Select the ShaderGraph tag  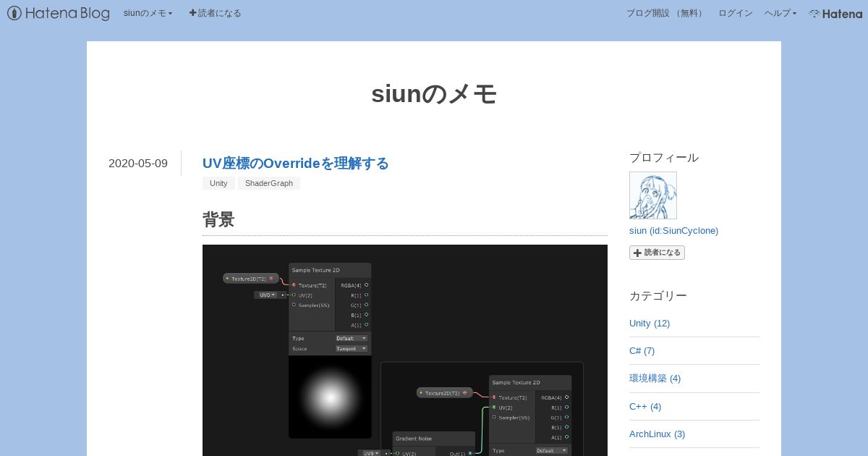(x=269, y=183)
